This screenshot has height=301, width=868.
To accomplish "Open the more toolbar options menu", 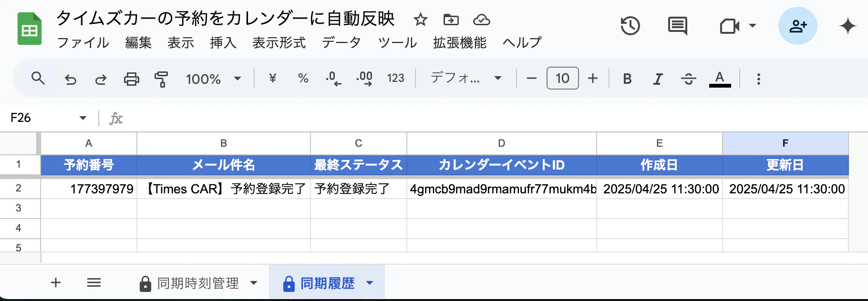I will point(758,79).
